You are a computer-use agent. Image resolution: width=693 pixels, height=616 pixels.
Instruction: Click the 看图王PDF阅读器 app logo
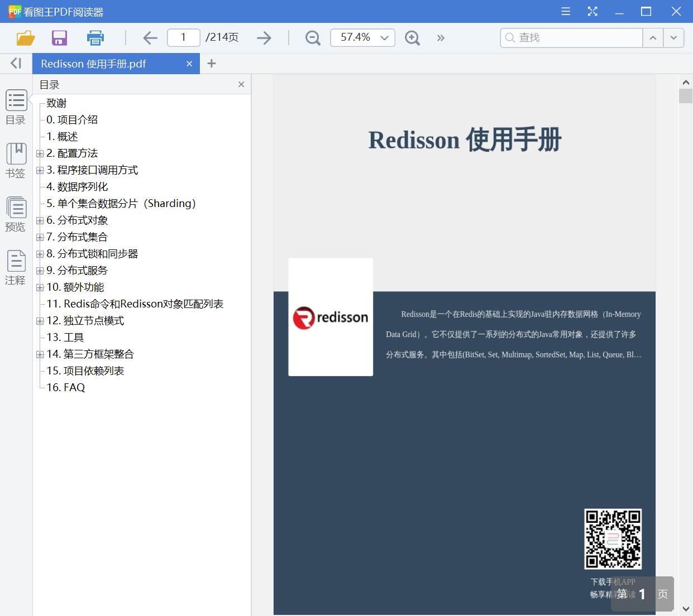coord(15,11)
